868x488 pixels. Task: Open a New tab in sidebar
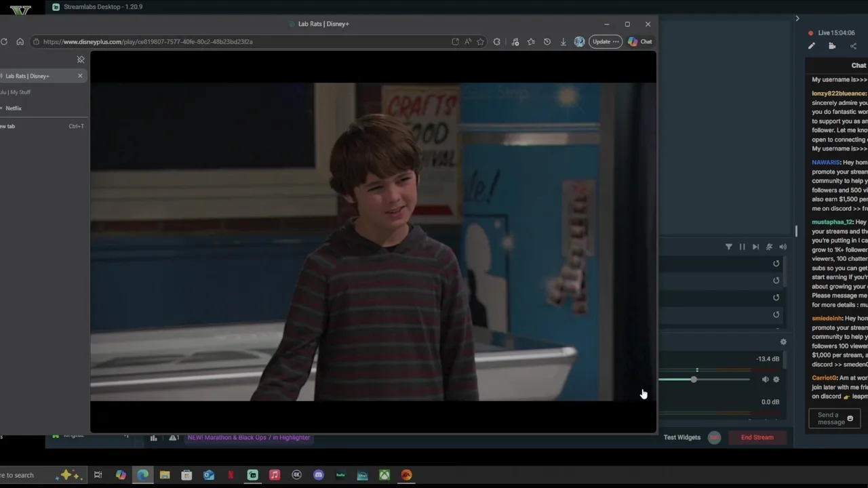(41, 126)
